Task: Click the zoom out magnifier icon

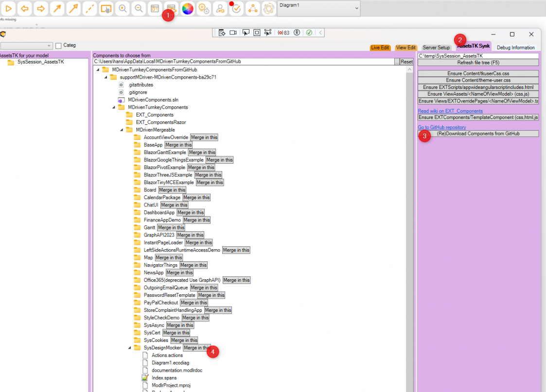Action: click(x=139, y=8)
